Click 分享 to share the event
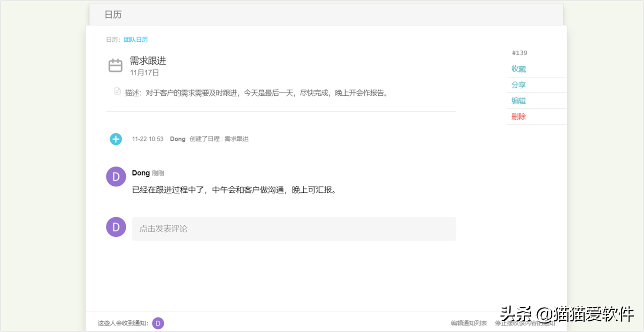This screenshot has height=332, width=644. pyautogui.click(x=518, y=84)
